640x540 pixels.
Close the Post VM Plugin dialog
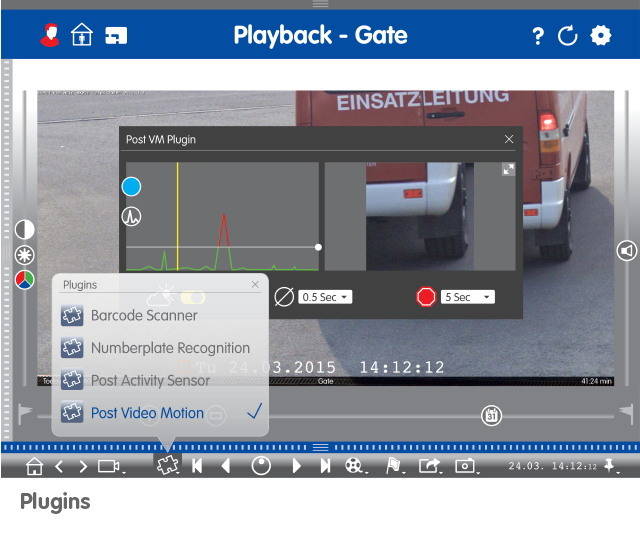tap(509, 139)
